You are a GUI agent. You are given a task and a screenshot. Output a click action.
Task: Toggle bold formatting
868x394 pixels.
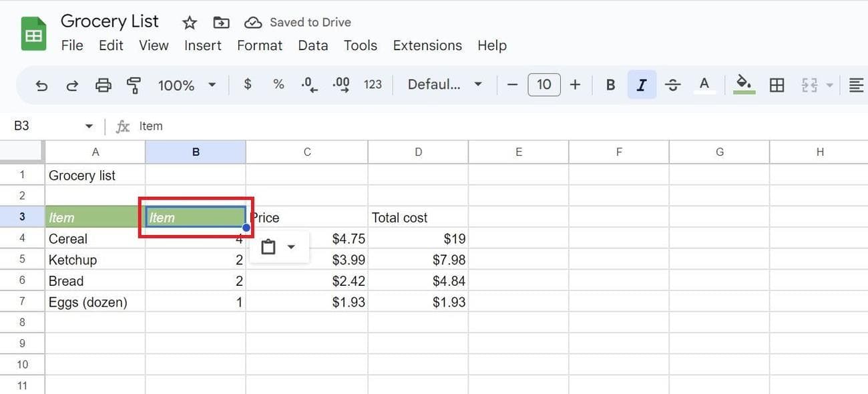click(610, 85)
